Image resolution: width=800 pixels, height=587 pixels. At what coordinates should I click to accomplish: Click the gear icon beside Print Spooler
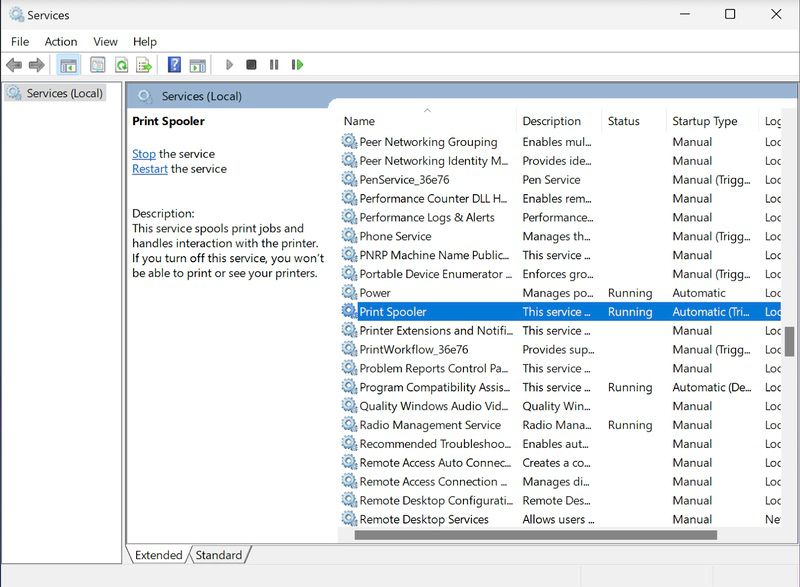[x=349, y=311]
